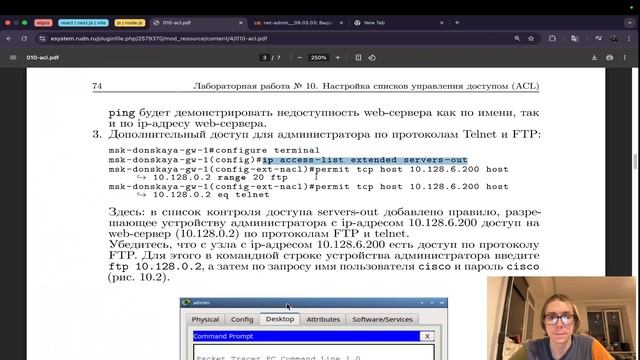Click the admin window title bar icon
Screen dimensions: 640x360
pyautogui.click(x=187, y=302)
